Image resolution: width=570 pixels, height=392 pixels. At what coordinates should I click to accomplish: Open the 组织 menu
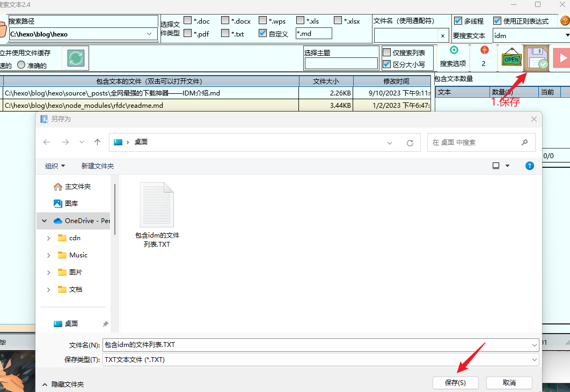55,166
